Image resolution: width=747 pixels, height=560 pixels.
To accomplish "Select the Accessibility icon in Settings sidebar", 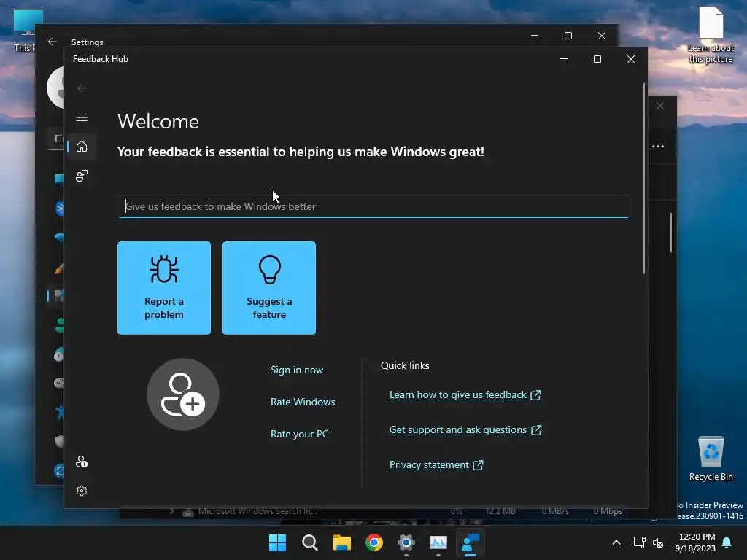I will (60, 413).
